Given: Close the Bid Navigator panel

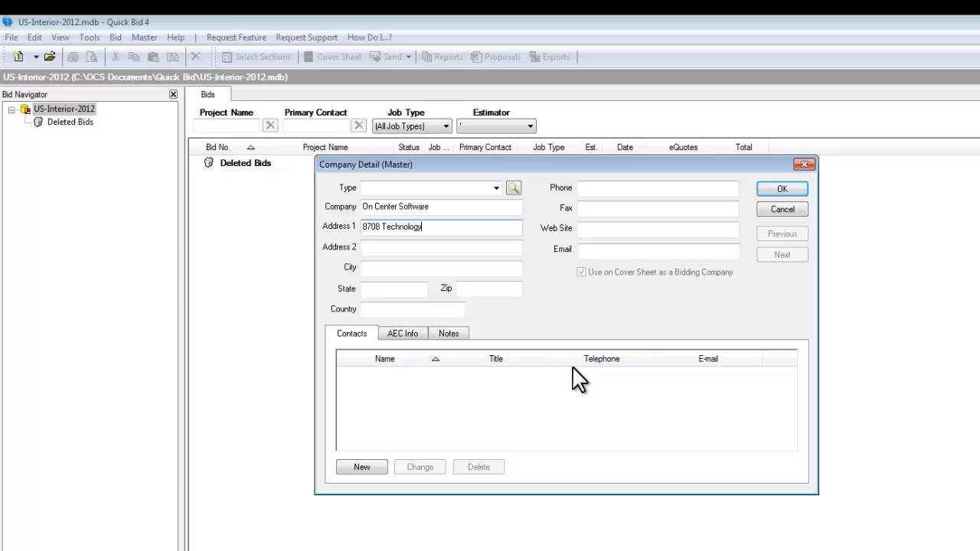Looking at the screenshot, I should pos(173,94).
